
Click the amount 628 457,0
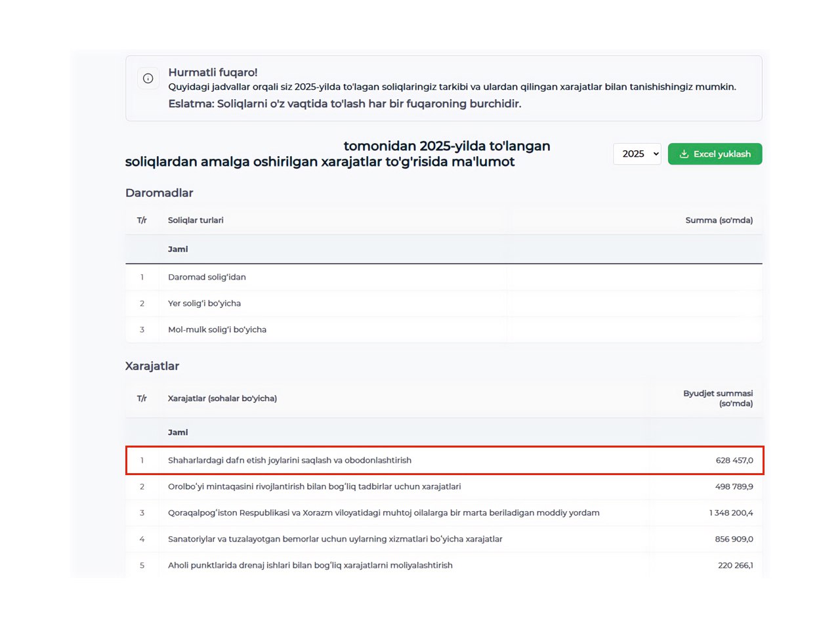[x=734, y=460]
